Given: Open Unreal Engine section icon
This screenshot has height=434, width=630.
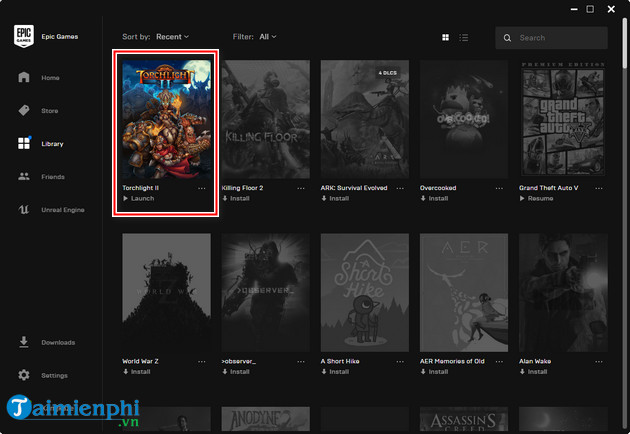Looking at the screenshot, I should [x=24, y=210].
